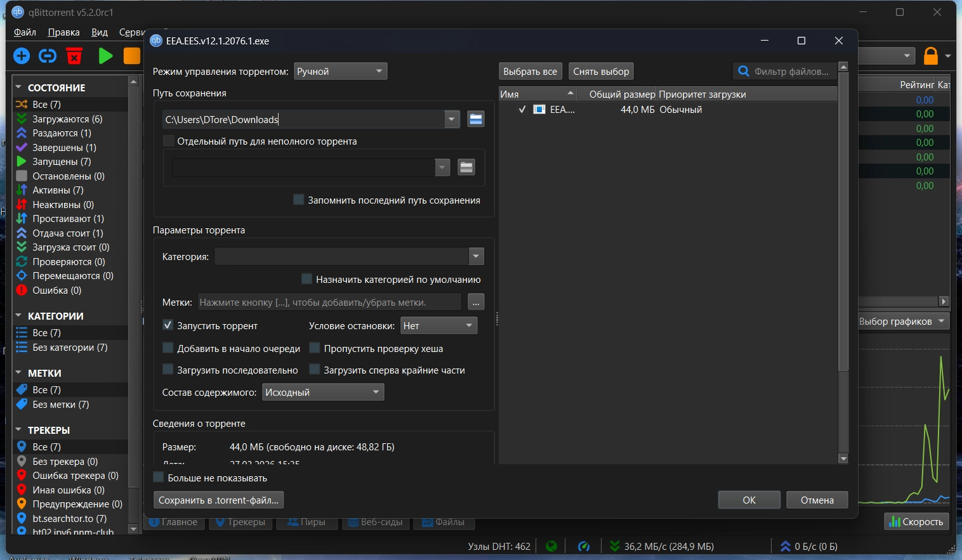
Task: Check Назначить категорией по умолчанию
Action: 307,279
